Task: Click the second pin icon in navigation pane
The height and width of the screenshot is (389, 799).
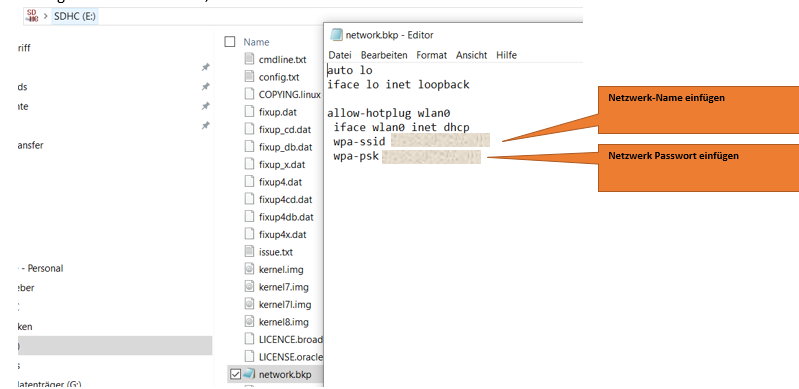Action: (x=205, y=87)
